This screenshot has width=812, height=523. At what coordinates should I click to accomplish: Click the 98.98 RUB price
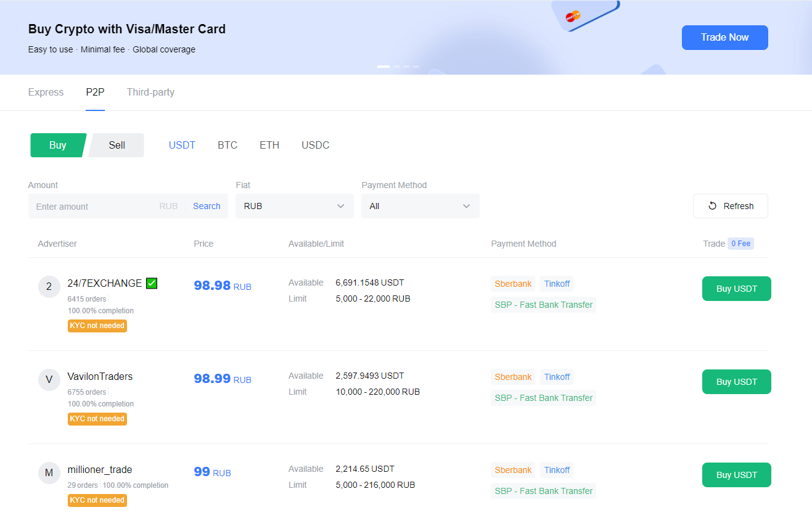(223, 286)
